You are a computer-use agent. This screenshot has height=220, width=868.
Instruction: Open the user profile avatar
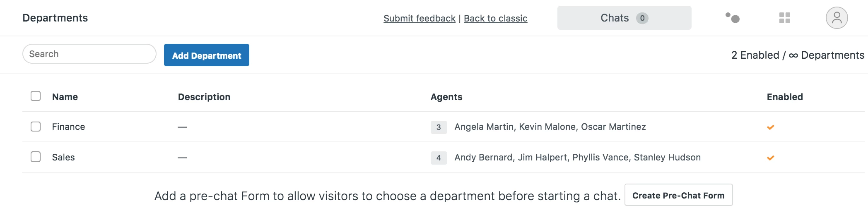click(837, 18)
